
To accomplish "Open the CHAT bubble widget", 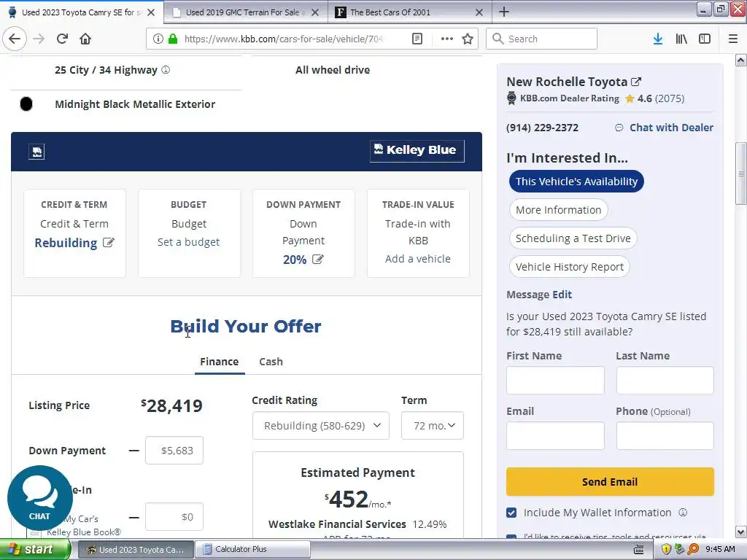I will (40, 498).
